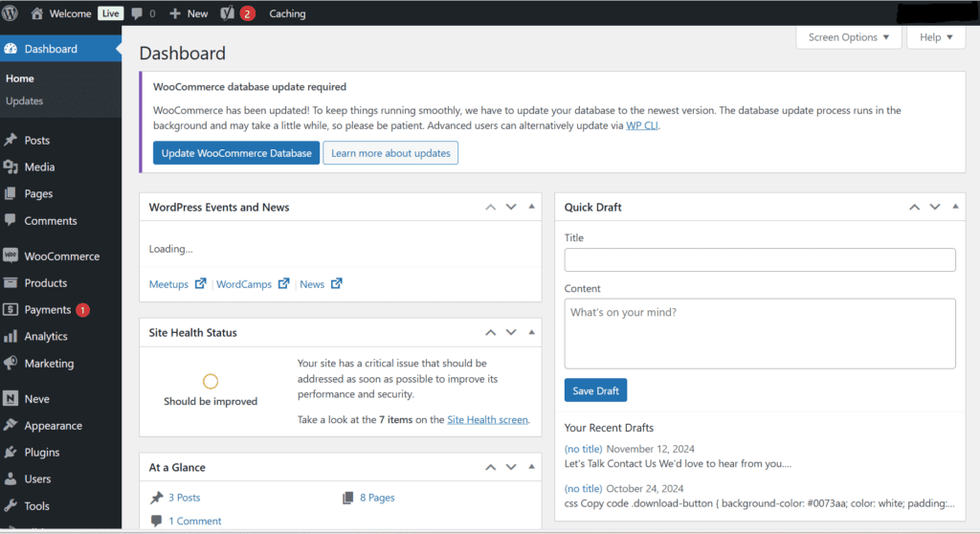
Task: Click external link icon beside WordCamps
Action: [x=283, y=283]
